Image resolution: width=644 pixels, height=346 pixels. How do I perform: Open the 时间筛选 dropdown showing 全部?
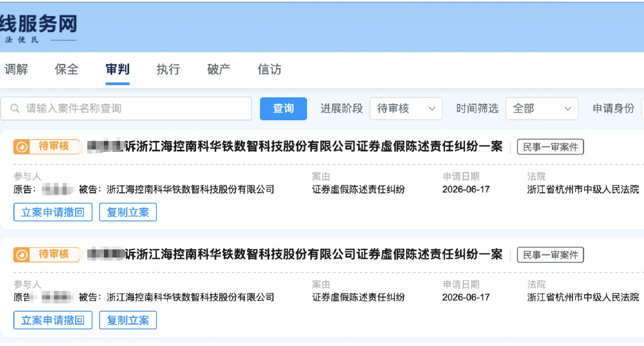(542, 108)
